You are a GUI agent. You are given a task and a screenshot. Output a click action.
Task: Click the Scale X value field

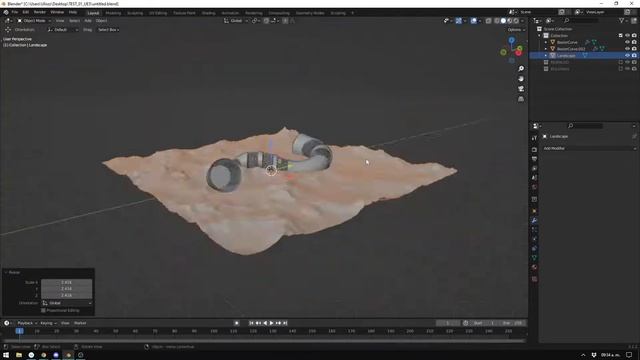67,282
